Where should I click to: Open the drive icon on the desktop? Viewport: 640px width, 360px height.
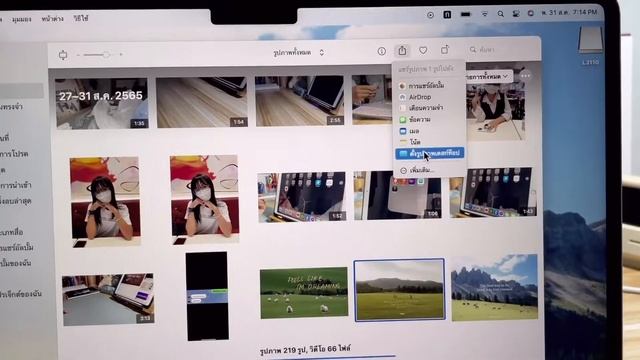click(590, 40)
